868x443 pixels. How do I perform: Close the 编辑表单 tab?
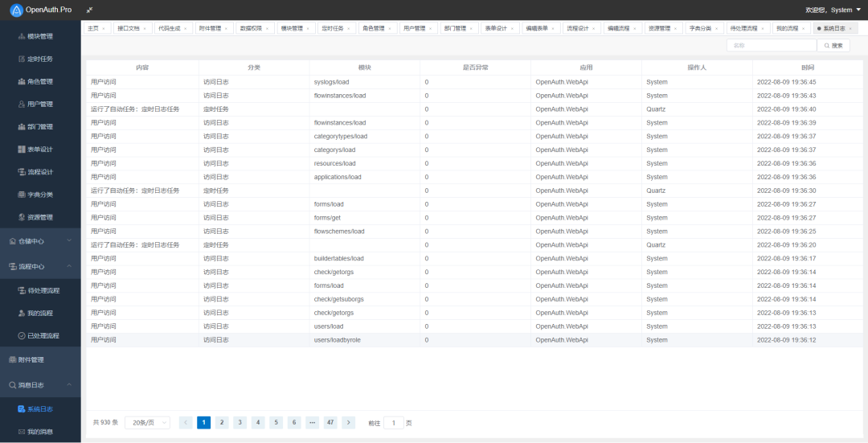(553, 28)
